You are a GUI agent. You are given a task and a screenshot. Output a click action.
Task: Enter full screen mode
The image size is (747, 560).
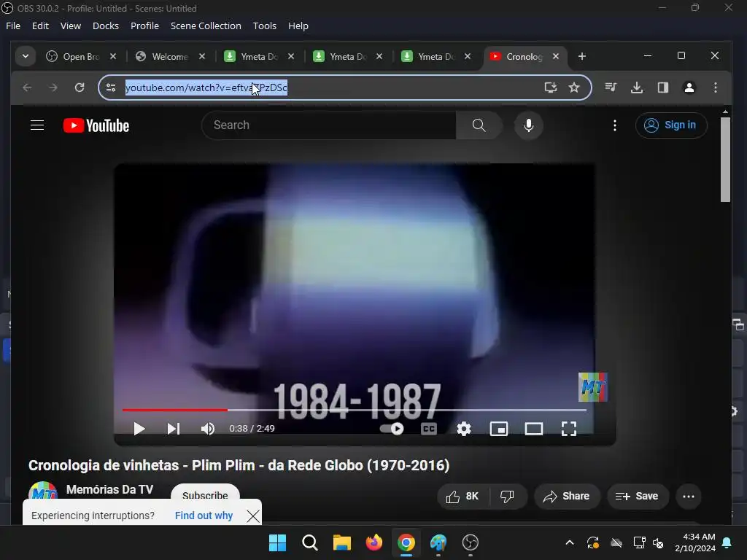coord(569,429)
